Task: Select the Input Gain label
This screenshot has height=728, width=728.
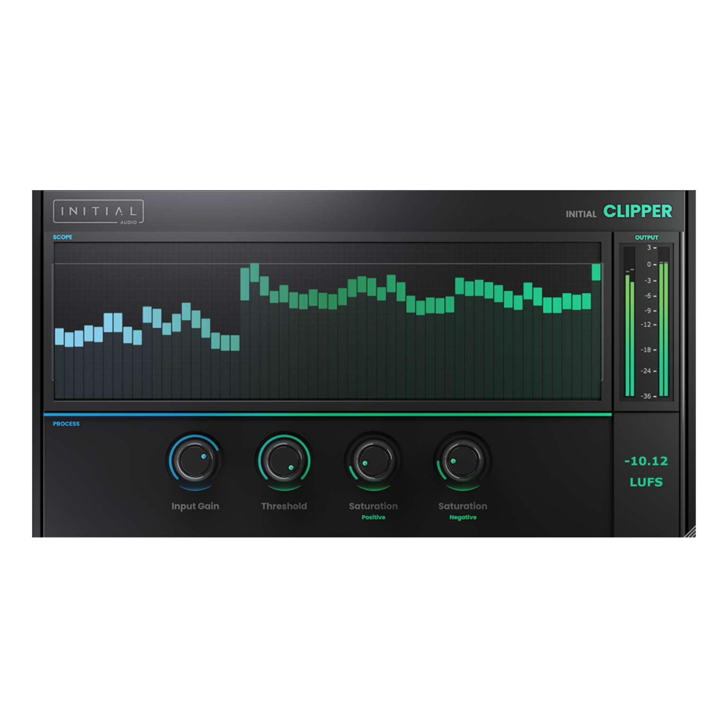Action: tap(195, 506)
